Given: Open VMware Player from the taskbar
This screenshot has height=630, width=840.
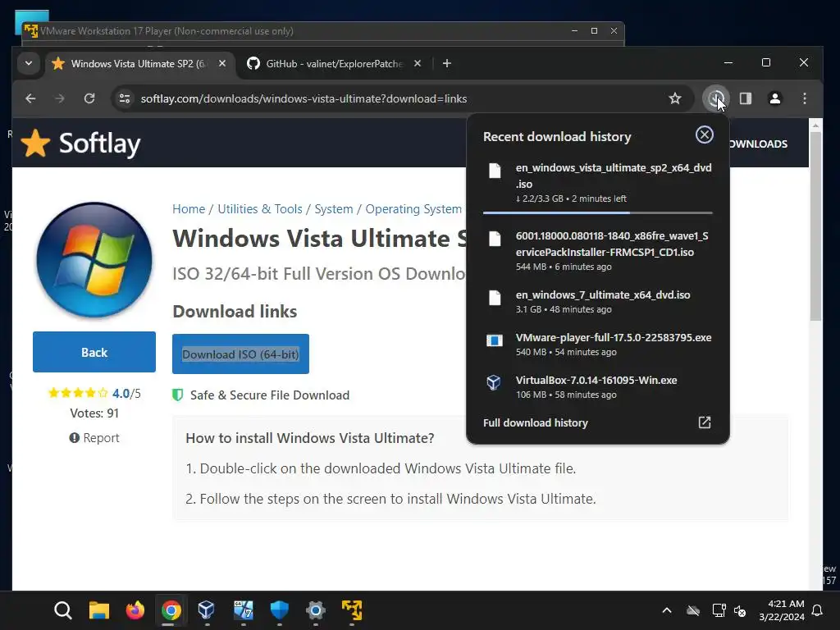Looking at the screenshot, I should pos(351,610).
